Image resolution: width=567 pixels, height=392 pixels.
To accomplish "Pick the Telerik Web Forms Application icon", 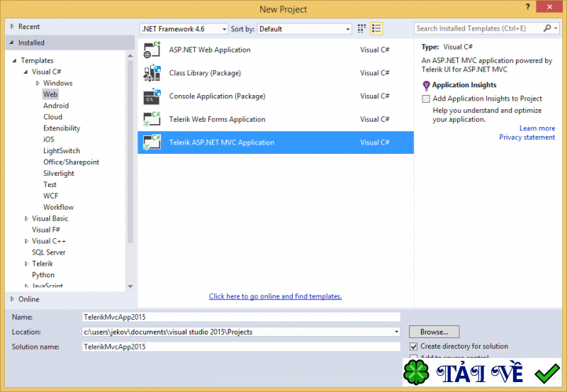I will [x=152, y=119].
